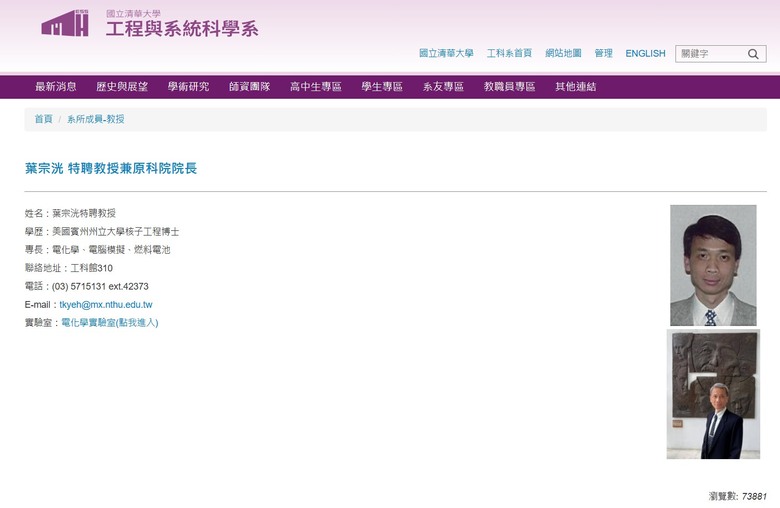
Task: Open the 高中生專區 menu
Action: (x=316, y=87)
